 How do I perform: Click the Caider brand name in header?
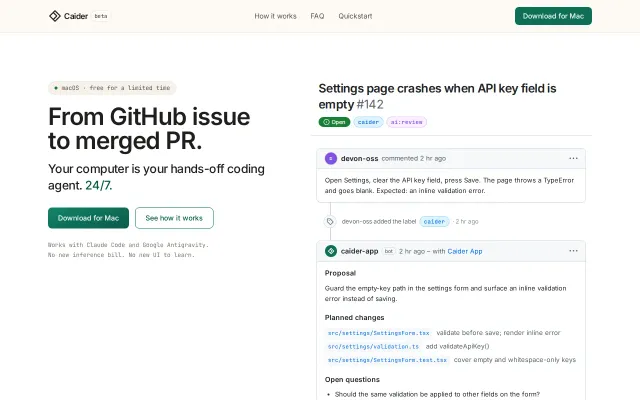(76, 16)
